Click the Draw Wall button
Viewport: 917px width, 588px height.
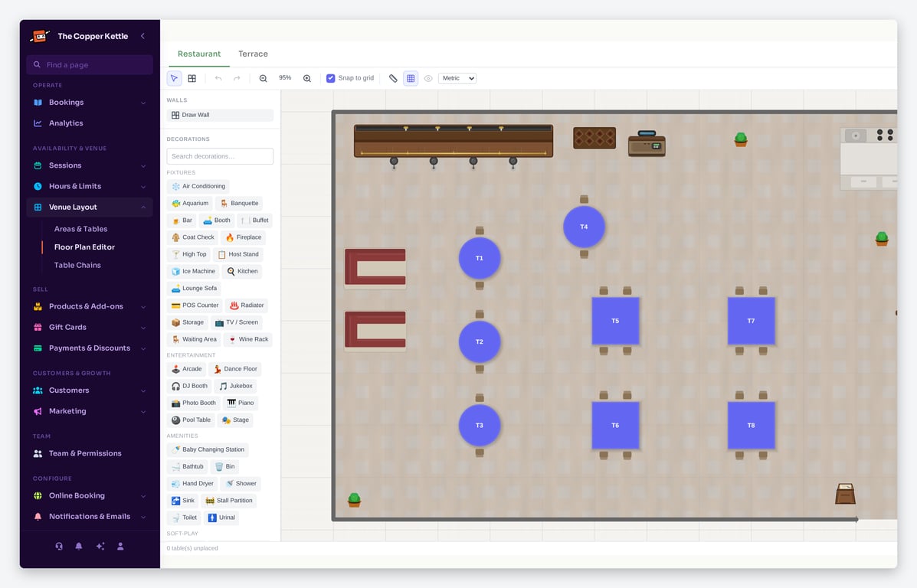click(220, 115)
